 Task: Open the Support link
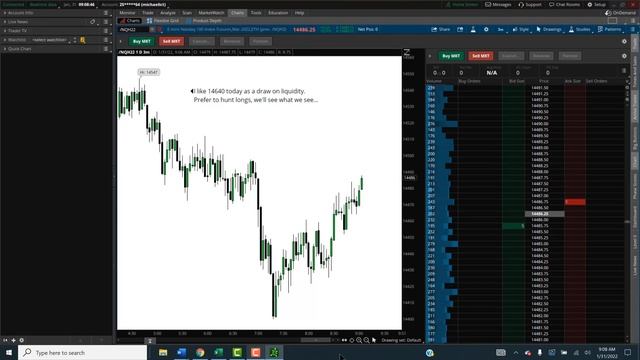(x=530, y=4)
